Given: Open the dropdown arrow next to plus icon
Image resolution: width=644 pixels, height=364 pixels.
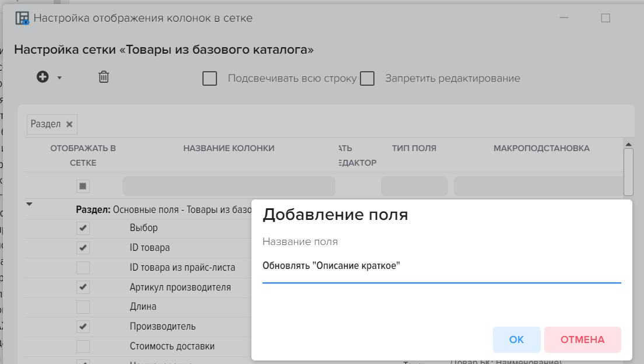Looking at the screenshot, I should (x=59, y=78).
